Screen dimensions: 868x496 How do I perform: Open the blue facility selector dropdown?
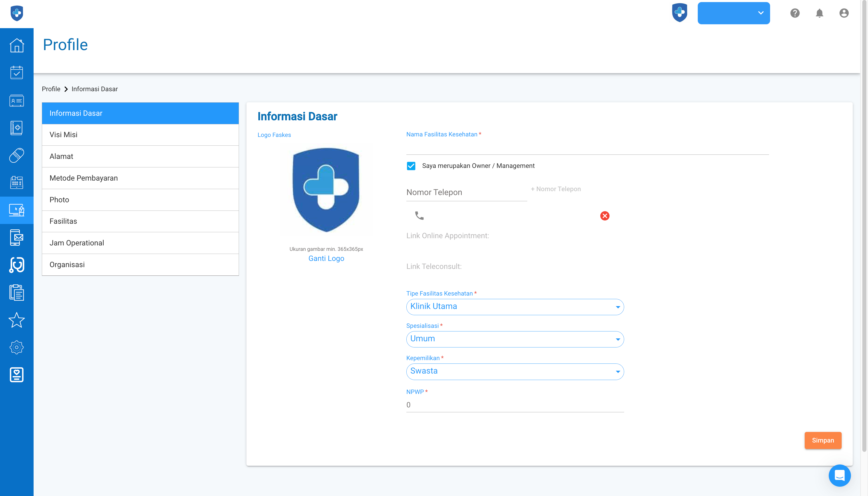pyautogui.click(x=733, y=13)
